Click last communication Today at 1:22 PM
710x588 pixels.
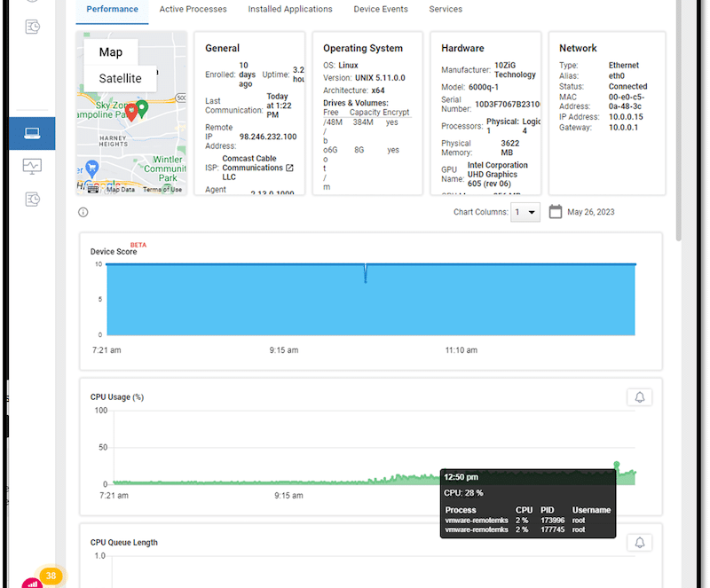click(x=279, y=106)
